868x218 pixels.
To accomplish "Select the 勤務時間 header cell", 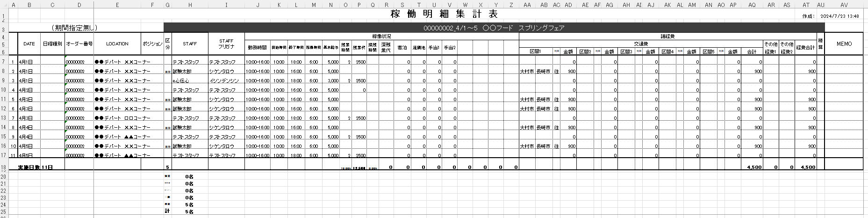I will pos(257,47).
